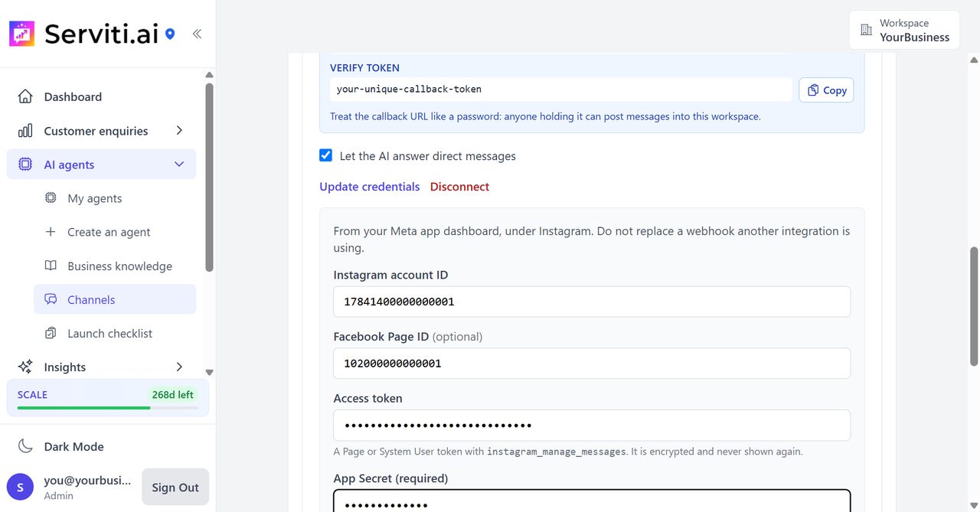Click the Dark Mode moon icon

tap(25, 446)
